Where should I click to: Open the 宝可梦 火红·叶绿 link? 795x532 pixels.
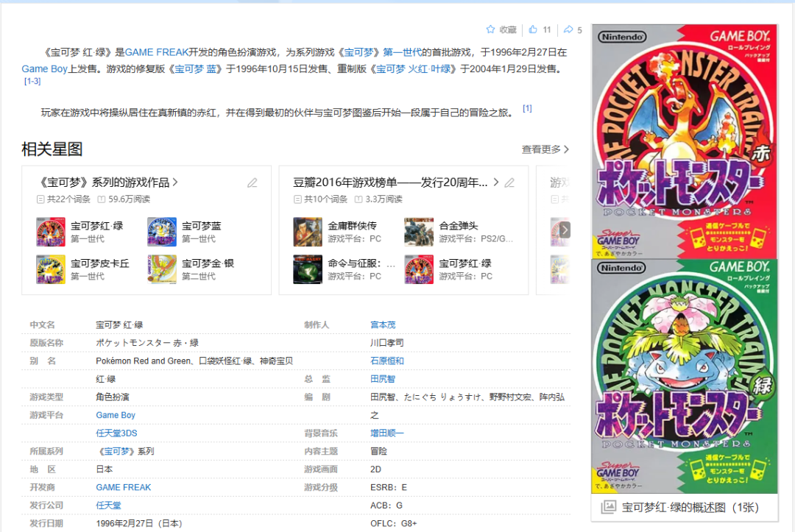tap(413, 69)
